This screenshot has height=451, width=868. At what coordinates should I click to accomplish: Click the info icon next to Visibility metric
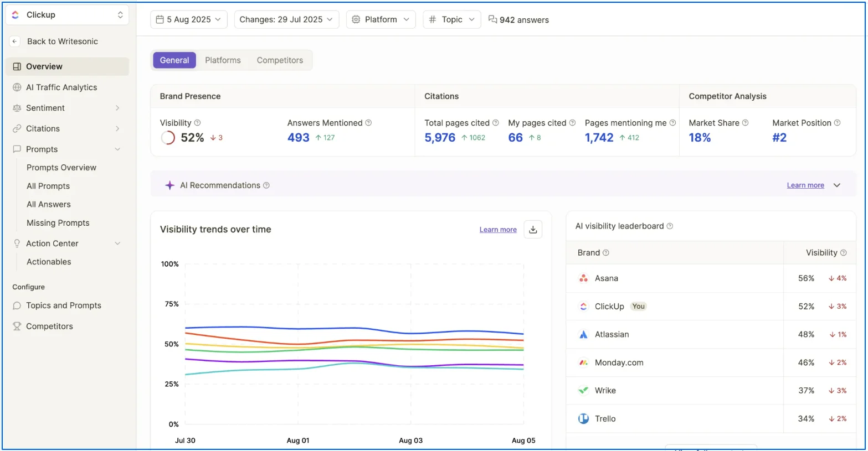pyautogui.click(x=197, y=123)
